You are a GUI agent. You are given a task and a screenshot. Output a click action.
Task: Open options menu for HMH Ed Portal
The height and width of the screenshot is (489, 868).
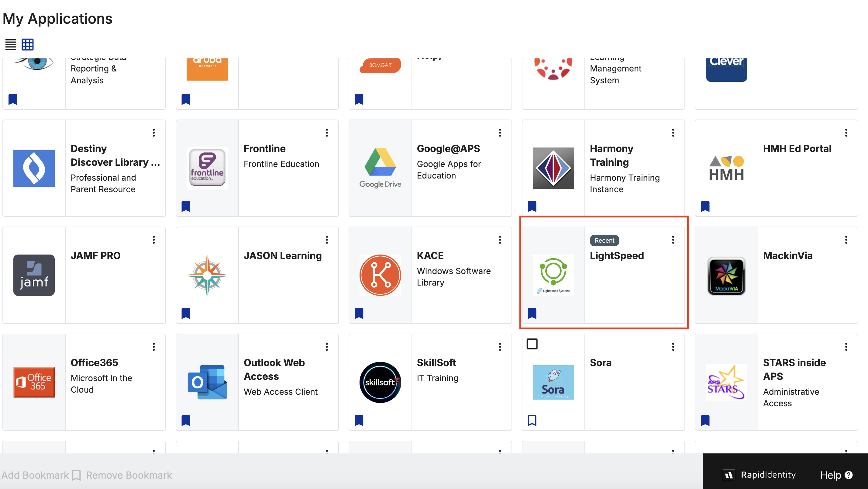[x=846, y=133]
